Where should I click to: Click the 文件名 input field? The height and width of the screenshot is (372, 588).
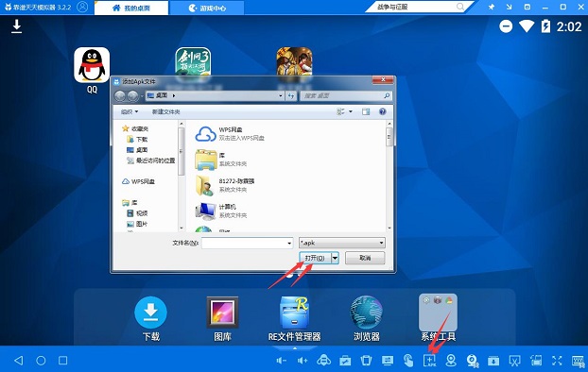point(248,244)
